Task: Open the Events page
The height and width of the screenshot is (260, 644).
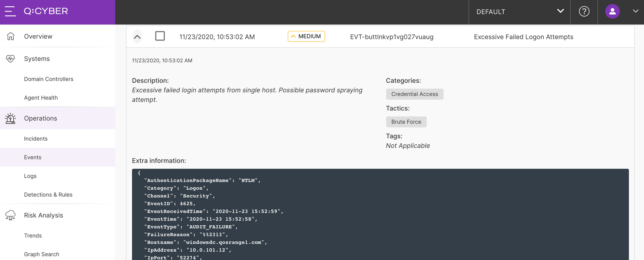Action: (33, 157)
